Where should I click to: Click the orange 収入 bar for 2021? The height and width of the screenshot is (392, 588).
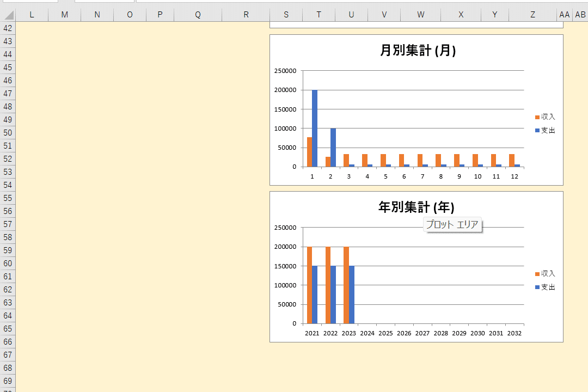[x=309, y=285]
